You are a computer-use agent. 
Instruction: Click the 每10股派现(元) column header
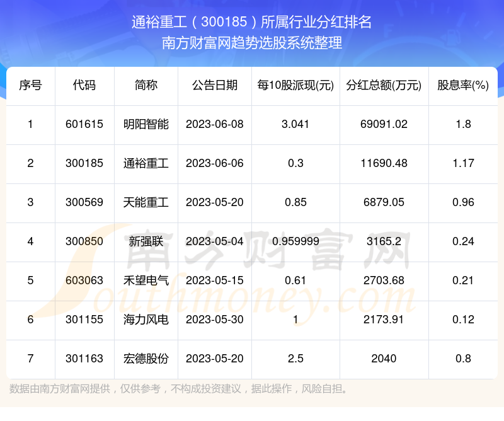(294, 86)
